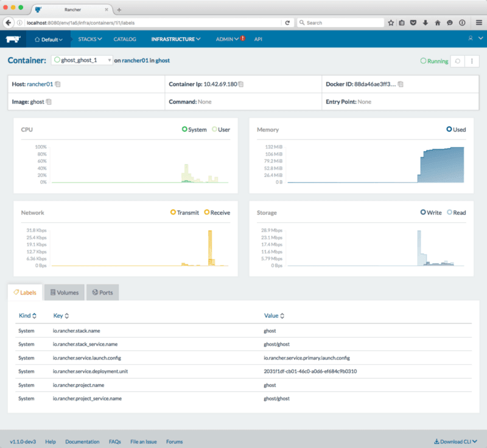487x448 pixels.
Task: Open the ghost_ghost_1 container dropdown
Action: tap(82, 60)
